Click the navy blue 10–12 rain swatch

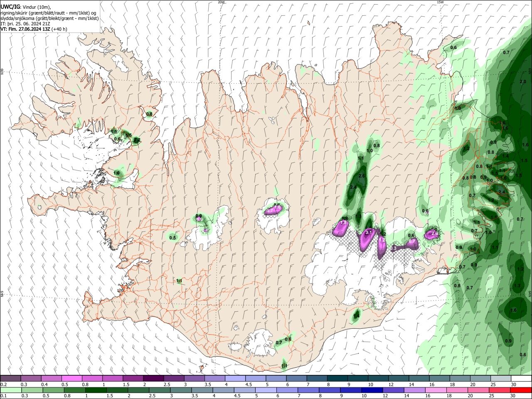click(x=372, y=390)
